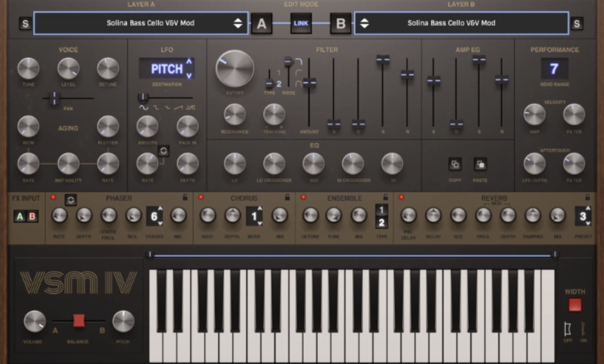Click the keyboard range right handle
The height and width of the screenshot is (364, 604).
tap(555, 254)
